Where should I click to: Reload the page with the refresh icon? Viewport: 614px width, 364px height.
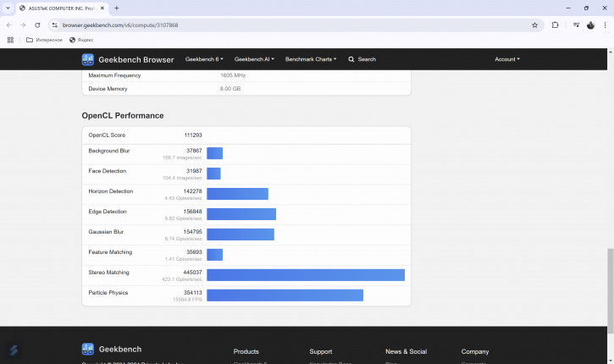click(37, 25)
